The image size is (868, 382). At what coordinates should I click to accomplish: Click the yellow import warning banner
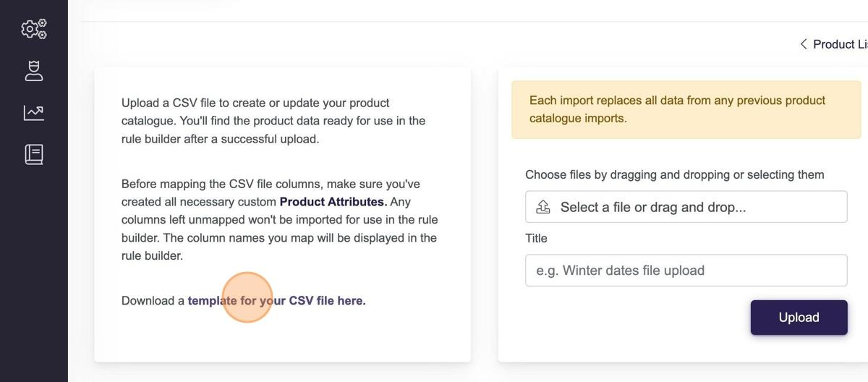[686, 109]
